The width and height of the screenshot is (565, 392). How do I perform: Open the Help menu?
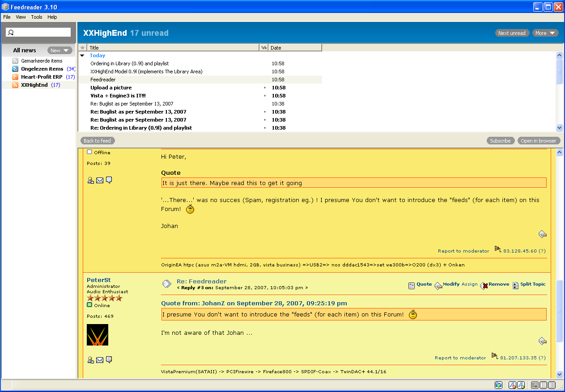(52, 17)
